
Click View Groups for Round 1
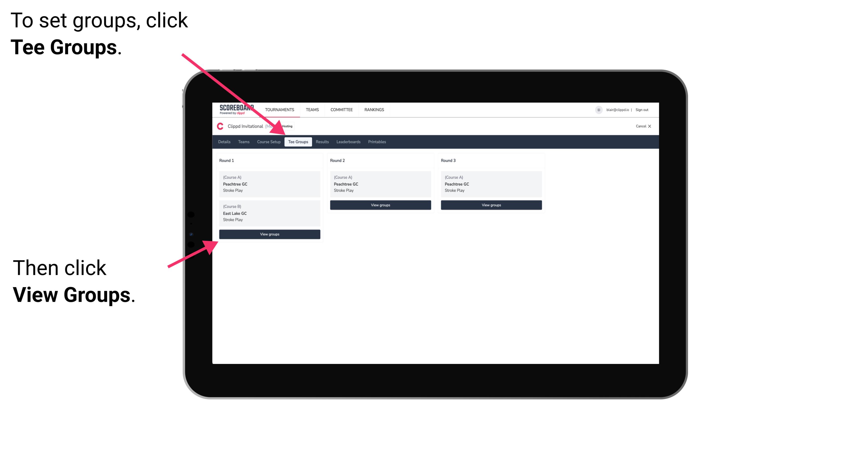[269, 234]
